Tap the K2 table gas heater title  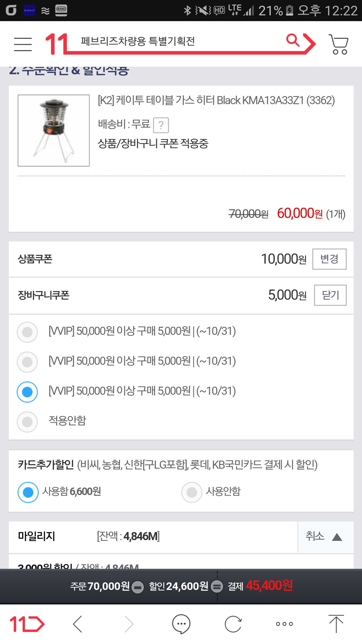216,100
